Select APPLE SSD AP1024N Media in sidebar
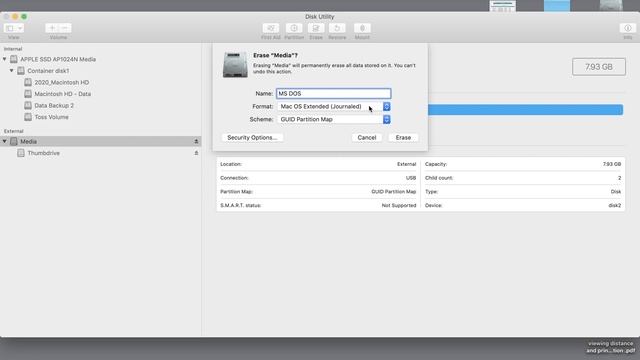Screen dimensions: 640x360 (x=58, y=59)
